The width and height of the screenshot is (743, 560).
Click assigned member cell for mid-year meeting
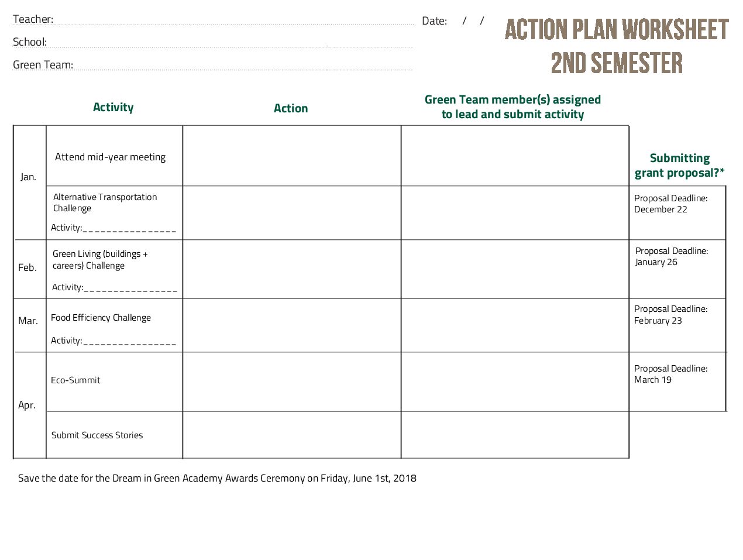point(515,156)
